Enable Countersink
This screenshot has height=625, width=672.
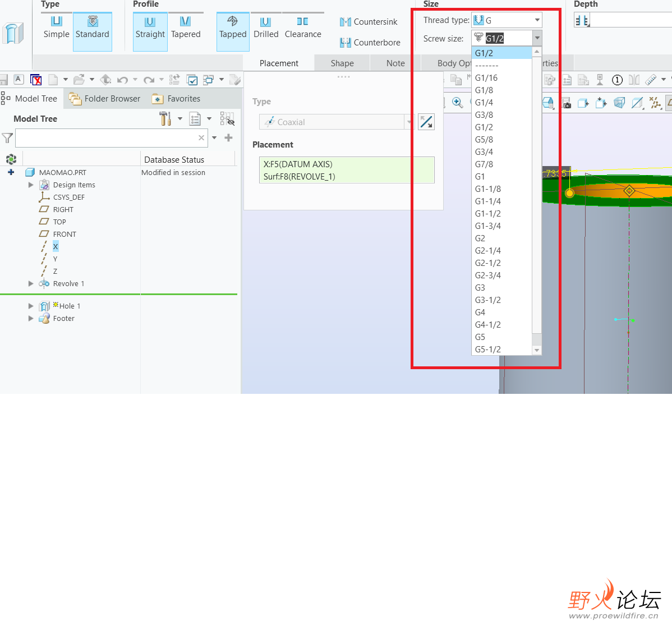pyautogui.click(x=369, y=21)
